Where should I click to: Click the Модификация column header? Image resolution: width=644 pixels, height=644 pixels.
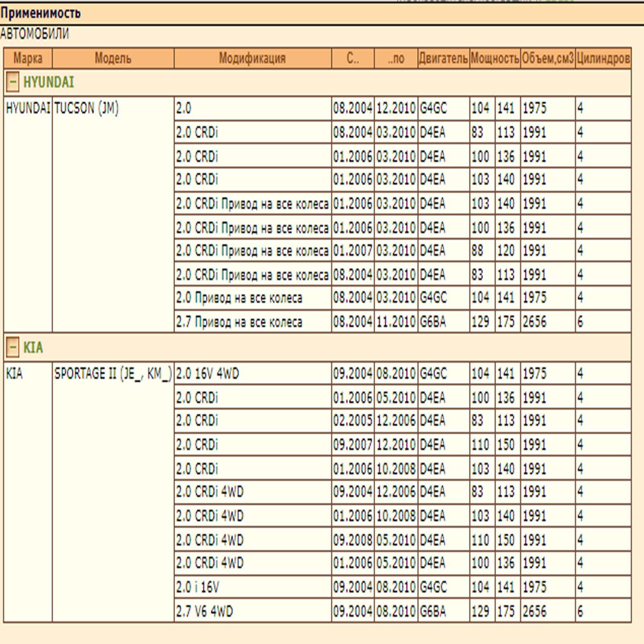coord(252,58)
